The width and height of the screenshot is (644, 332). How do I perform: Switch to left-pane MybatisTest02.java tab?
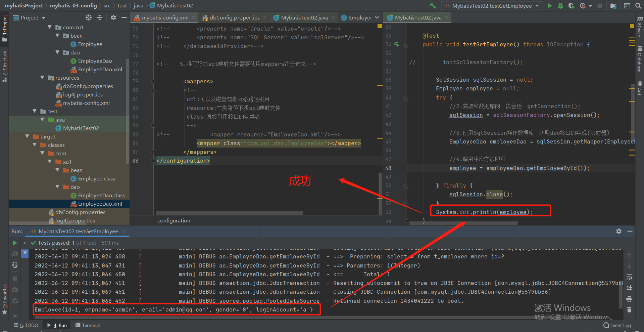coord(304,17)
